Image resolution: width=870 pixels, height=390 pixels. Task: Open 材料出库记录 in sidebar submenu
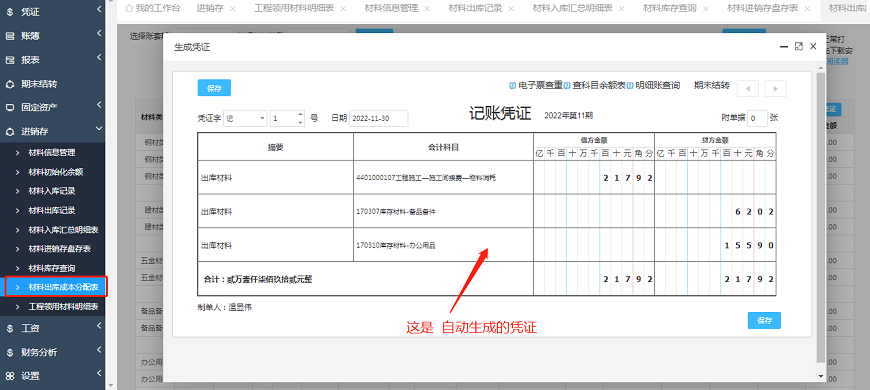52,210
